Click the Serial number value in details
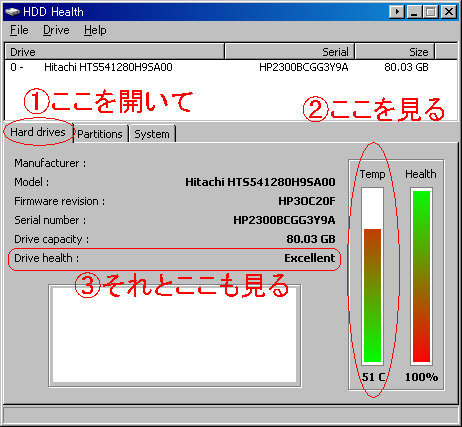The image size is (462, 427). 284,220
